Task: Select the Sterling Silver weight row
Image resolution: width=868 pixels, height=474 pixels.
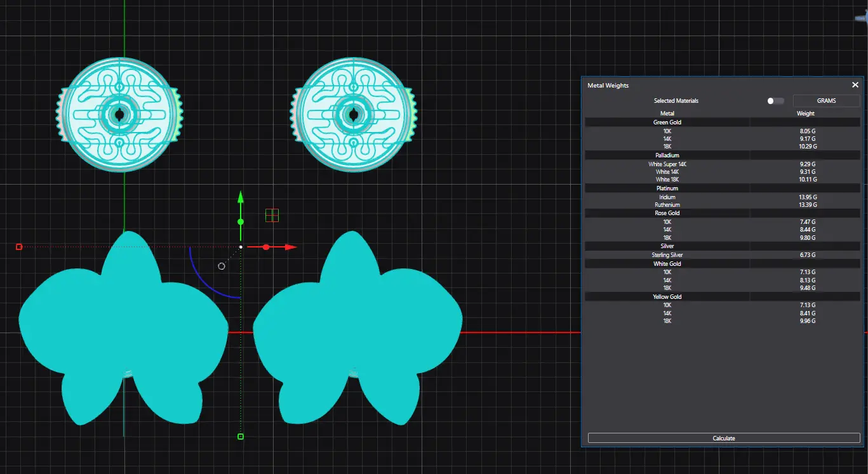Action: (667, 255)
